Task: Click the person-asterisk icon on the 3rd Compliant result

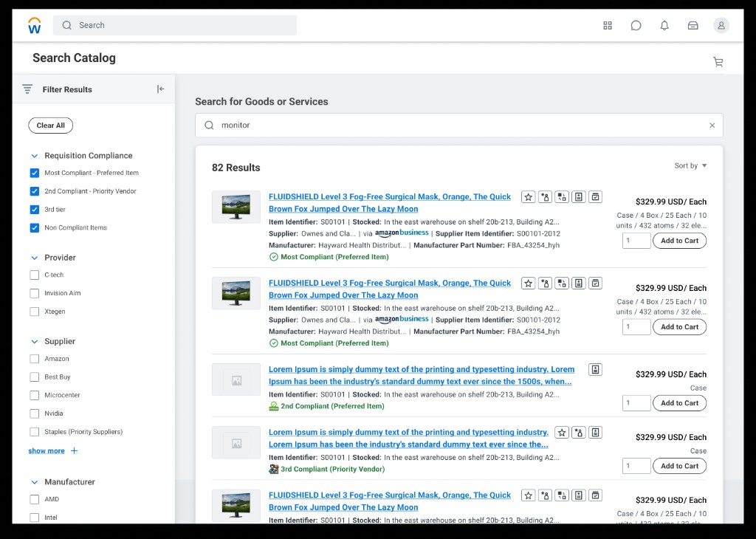Action: point(579,433)
